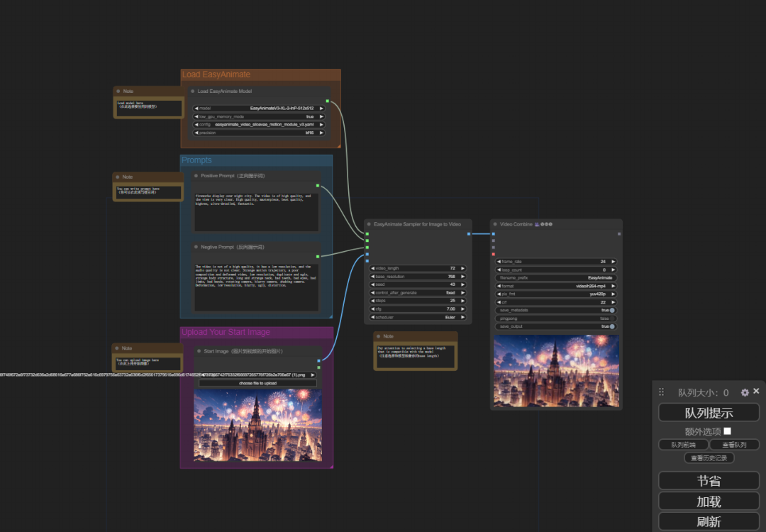Viewport: 766px width, 532px height.
Task: Increase frame_rate with its right arrow
Action: point(613,262)
